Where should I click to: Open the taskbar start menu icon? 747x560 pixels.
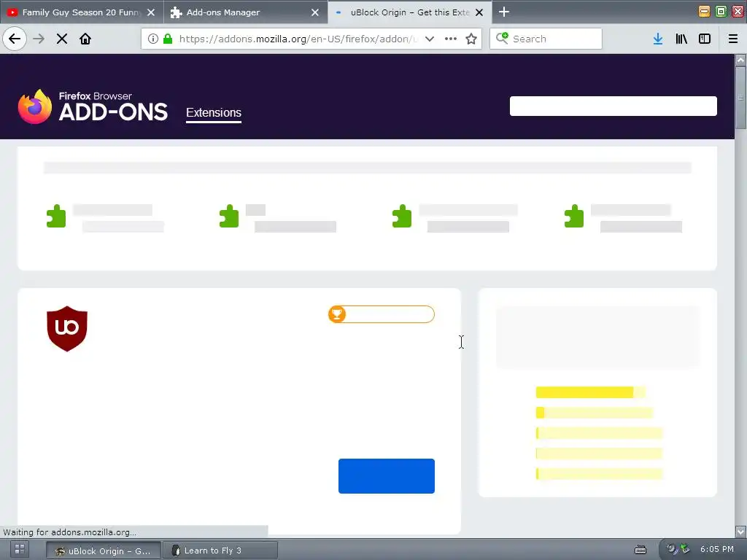20,549
